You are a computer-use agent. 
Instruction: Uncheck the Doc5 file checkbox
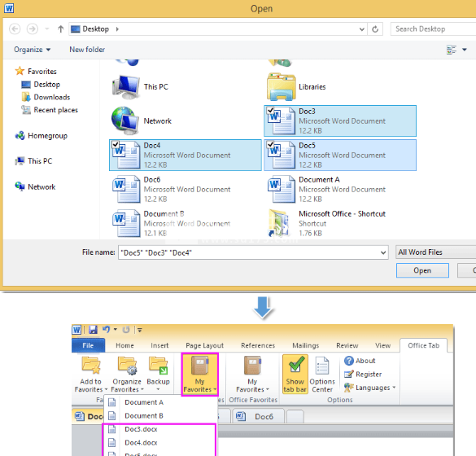(x=270, y=145)
